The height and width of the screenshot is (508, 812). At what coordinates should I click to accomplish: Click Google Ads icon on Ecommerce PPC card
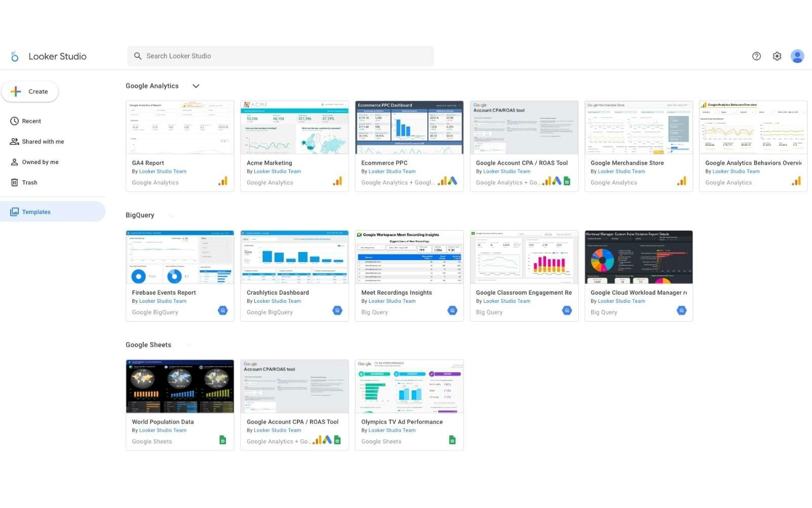452,181
